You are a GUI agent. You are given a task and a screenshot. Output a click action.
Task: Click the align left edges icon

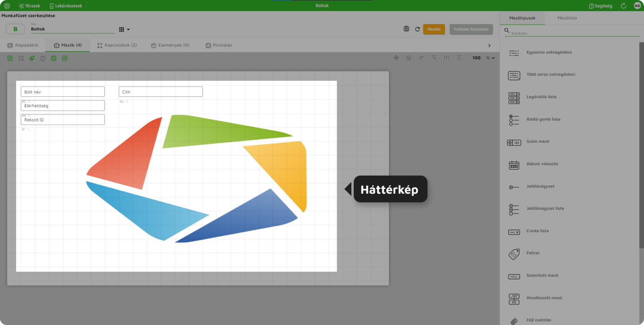click(x=421, y=58)
